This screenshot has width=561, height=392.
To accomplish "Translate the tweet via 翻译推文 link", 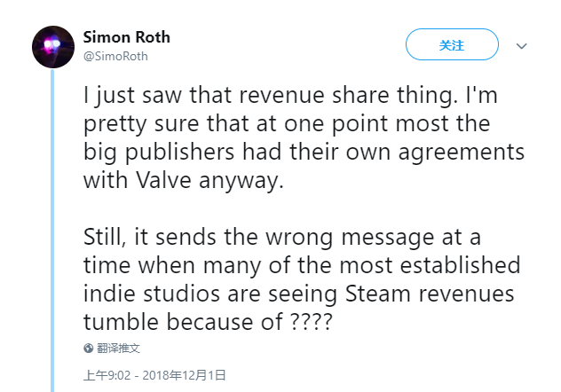I will [118, 348].
